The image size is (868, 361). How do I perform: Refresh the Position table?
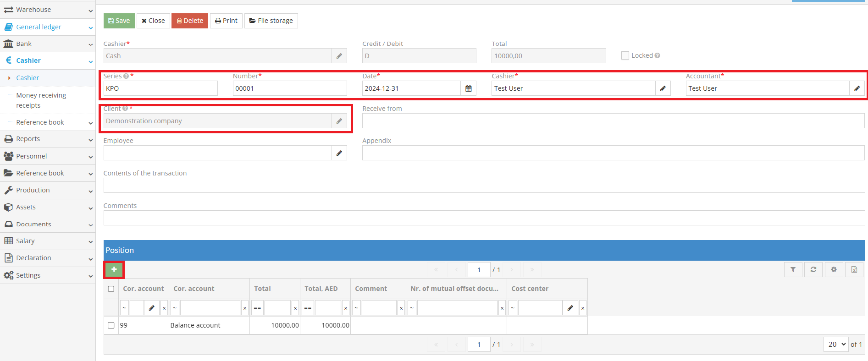click(813, 270)
